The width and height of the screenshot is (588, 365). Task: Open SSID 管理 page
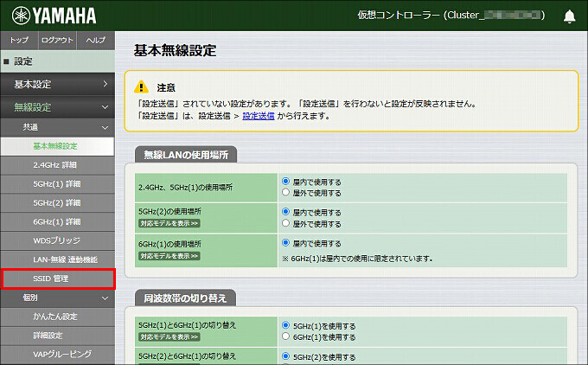(58, 279)
